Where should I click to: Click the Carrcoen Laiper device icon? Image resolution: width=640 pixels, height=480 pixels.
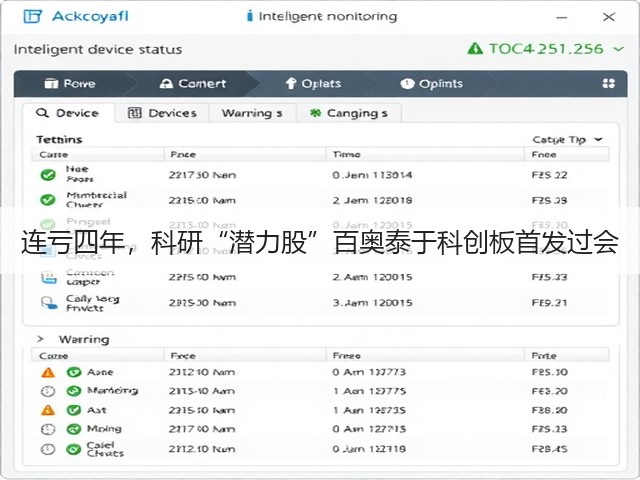click(x=49, y=278)
